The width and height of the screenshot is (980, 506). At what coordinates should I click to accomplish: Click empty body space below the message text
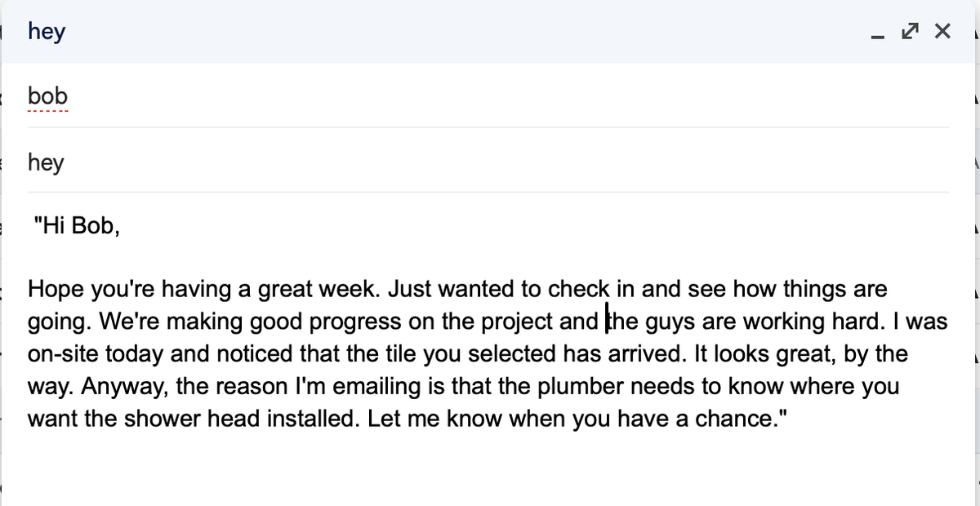[x=488, y=469]
